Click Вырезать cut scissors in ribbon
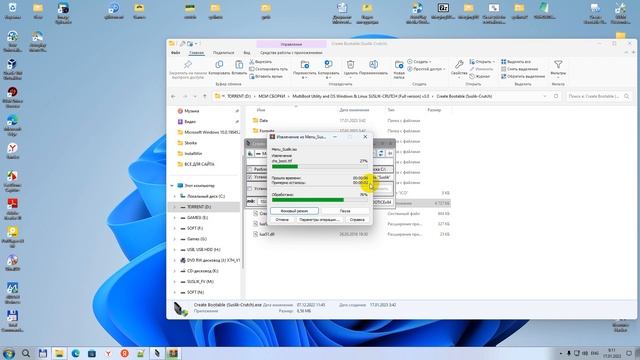The image size is (640, 360). click(260, 62)
